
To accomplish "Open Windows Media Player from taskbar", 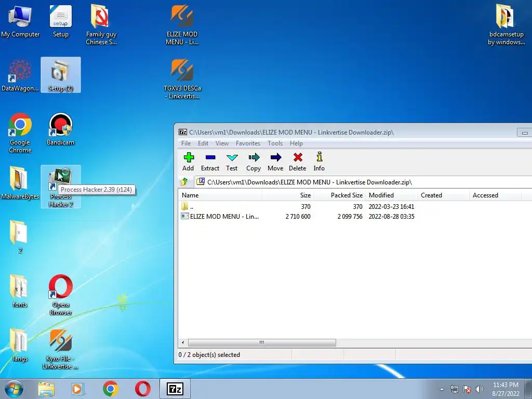I will (x=78, y=389).
